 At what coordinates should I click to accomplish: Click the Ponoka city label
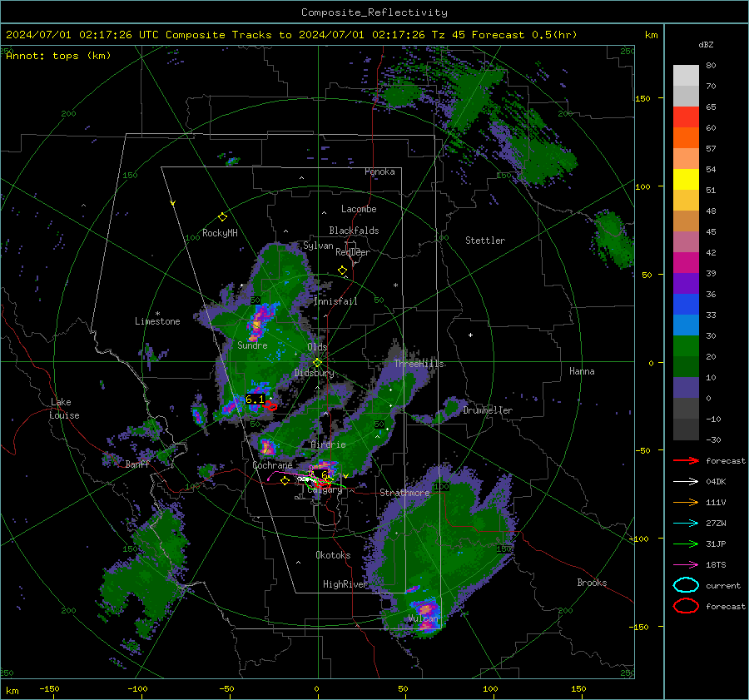(x=379, y=171)
